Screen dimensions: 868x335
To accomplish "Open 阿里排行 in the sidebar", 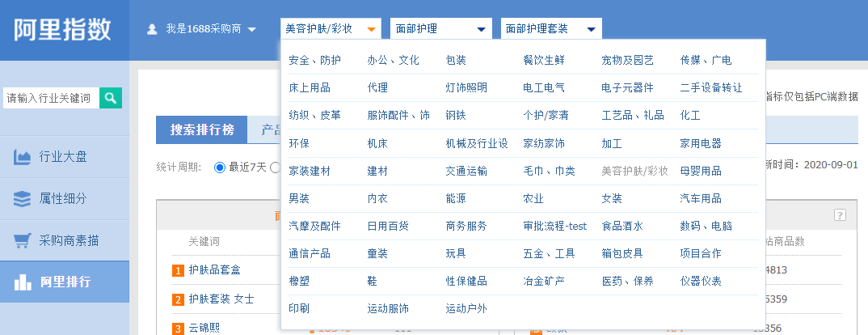I will [x=64, y=282].
